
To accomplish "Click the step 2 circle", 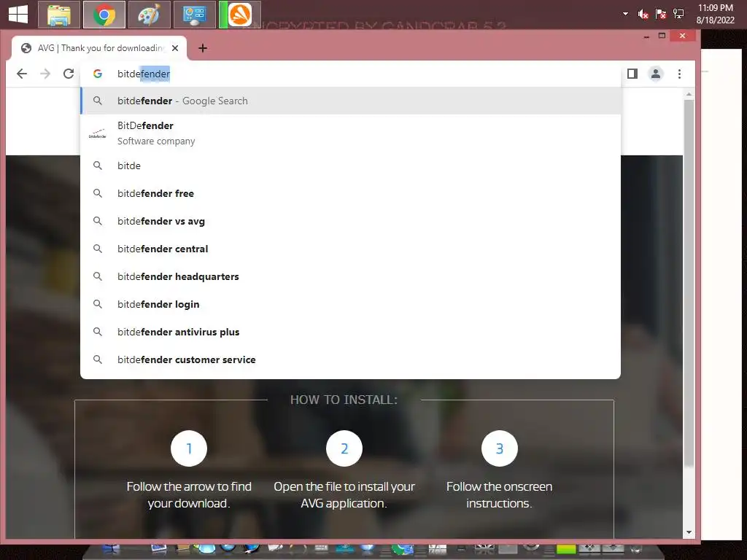I will [344, 448].
